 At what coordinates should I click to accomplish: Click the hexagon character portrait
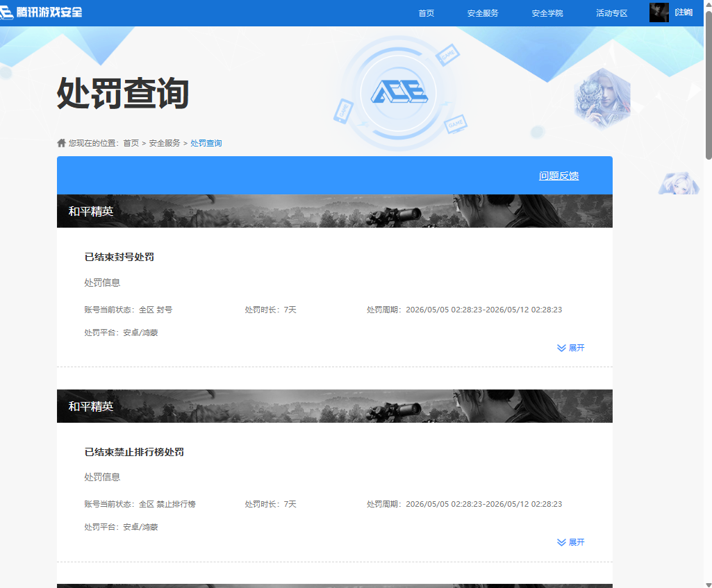[602, 98]
